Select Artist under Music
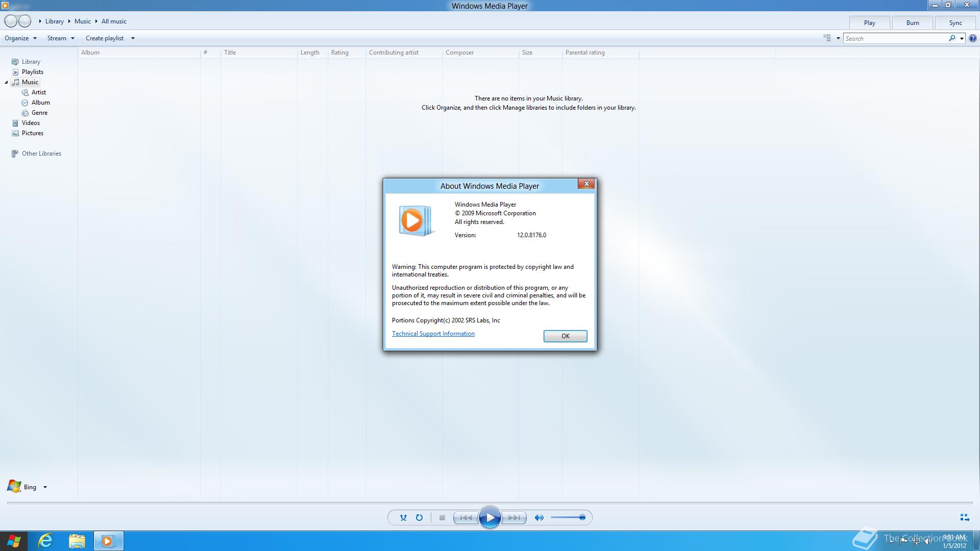This screenshot has width=980, height=551. point(38,92)
